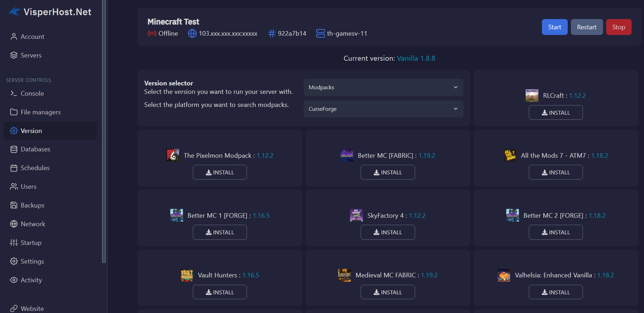Install Medieval MC FABRIC
This screenshot has height=313, width=644.
[x=388, y=292]
